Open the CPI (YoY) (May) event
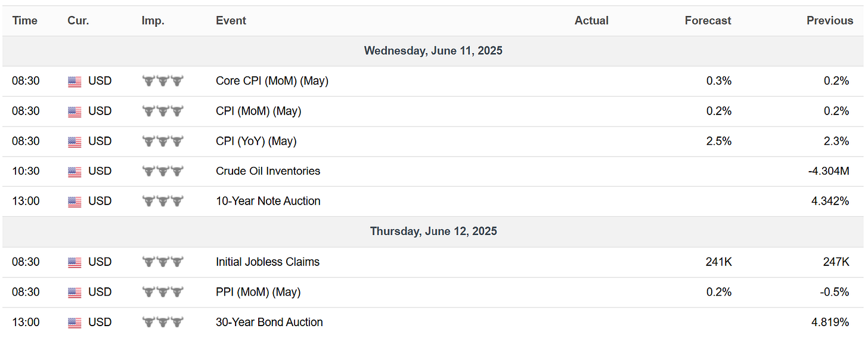Viewport: 868px width, 344px height. 256,141
